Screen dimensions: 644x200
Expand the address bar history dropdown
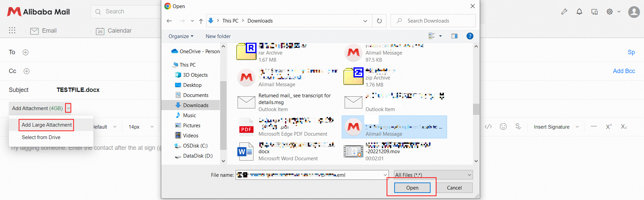pyautogui.click(x=365, y=21)
